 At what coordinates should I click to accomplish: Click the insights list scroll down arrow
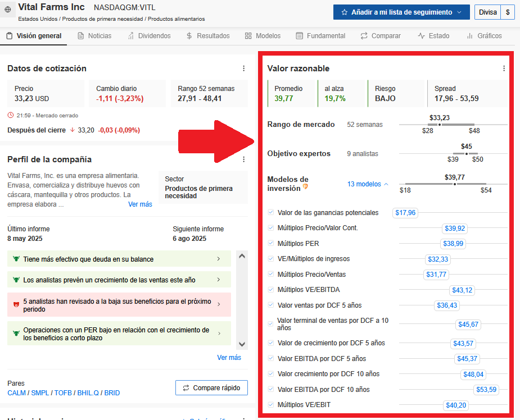pos(242,344)
